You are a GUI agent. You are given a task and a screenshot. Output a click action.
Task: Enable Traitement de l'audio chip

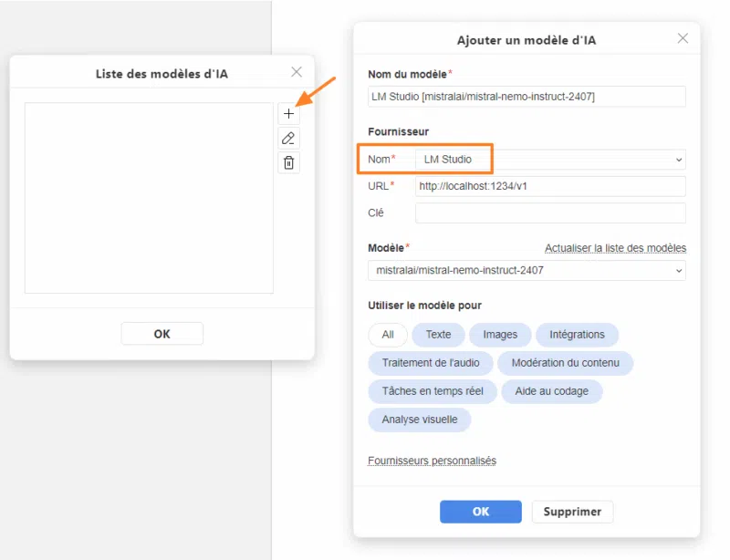tap(431, 363)
